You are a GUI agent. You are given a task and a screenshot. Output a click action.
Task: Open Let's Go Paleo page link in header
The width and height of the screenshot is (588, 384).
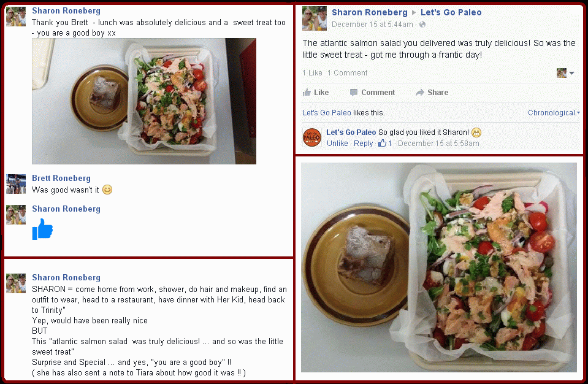point(451,12)
